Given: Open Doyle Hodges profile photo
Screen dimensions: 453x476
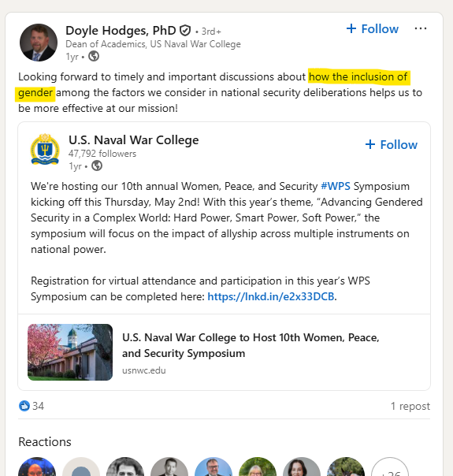Looking at the screenshot, I should click(39, 43).
